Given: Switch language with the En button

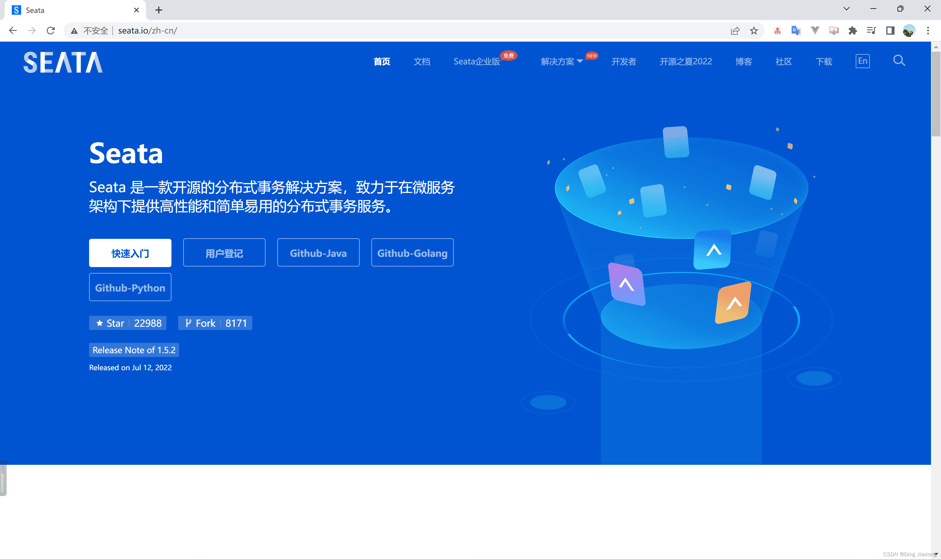Looking at the screenshot, I should coord(862,61).
